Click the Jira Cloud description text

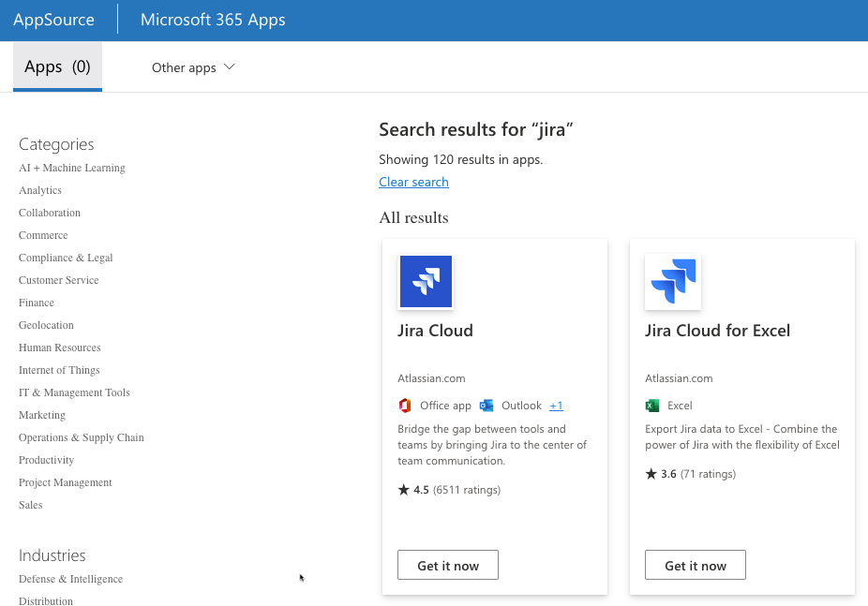492,445
